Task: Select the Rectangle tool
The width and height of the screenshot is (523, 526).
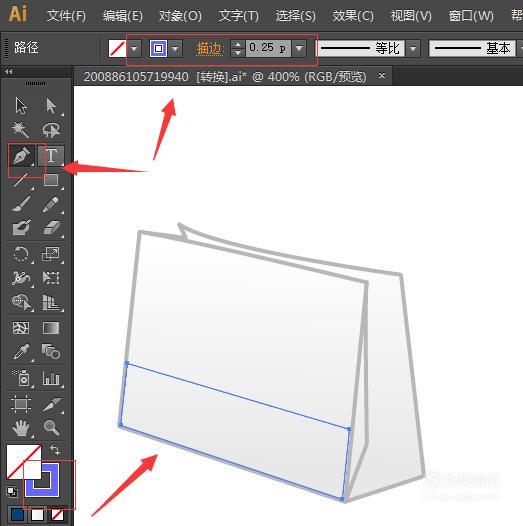Action: click(x=51, y=180)
